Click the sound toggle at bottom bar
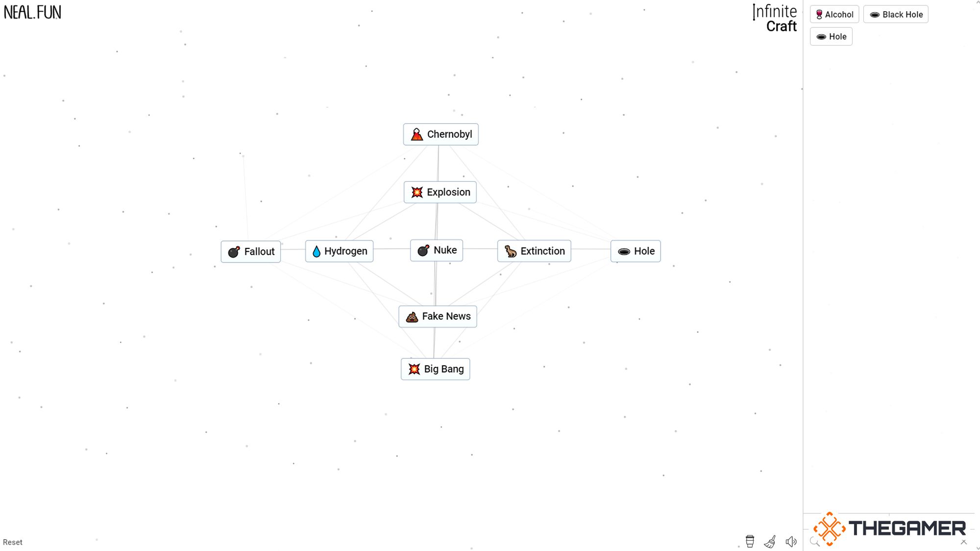Image resolution: width=980 pixels, height=551 pixels. point(791,542)
